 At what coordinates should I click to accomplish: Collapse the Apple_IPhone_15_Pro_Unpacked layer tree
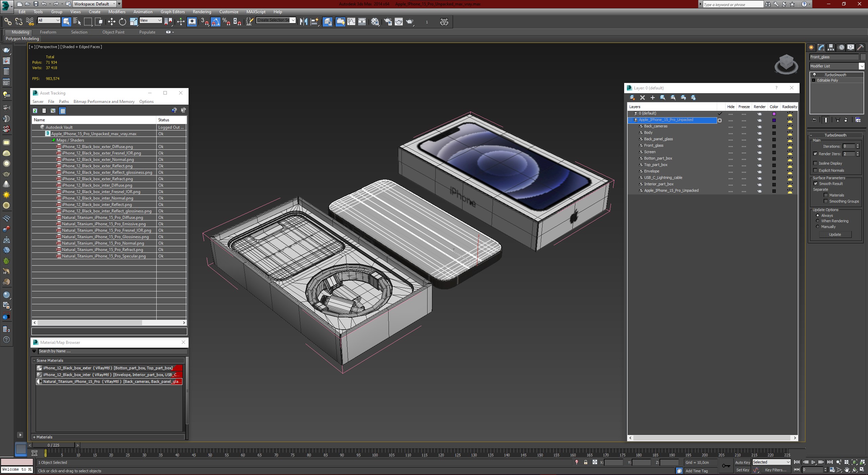[630, 120]
